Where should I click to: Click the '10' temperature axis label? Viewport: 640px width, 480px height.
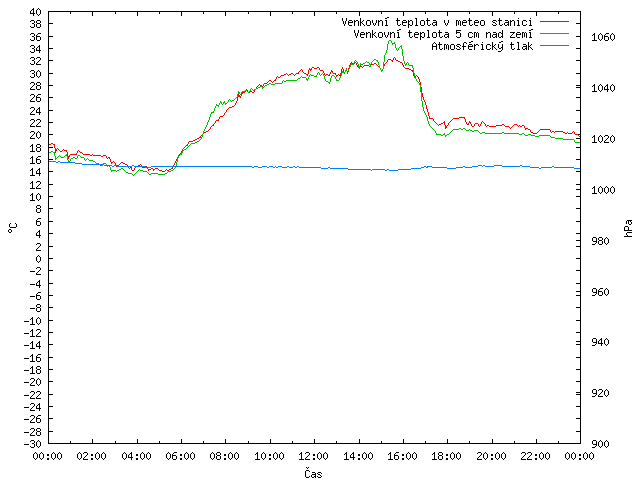coord(36,197)
